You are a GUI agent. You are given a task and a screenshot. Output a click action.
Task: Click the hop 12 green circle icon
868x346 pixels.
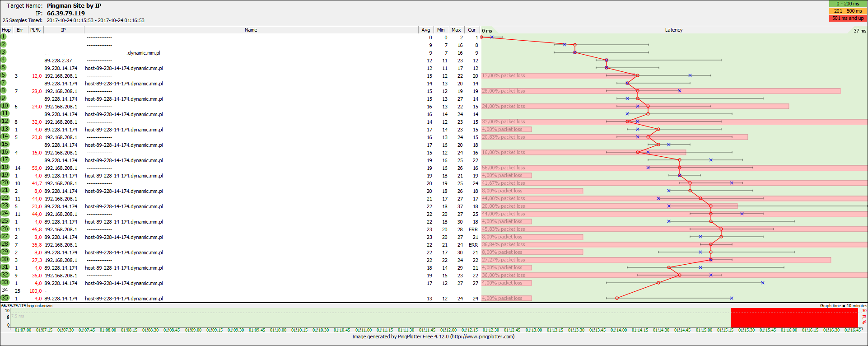[x=5, y=121]
